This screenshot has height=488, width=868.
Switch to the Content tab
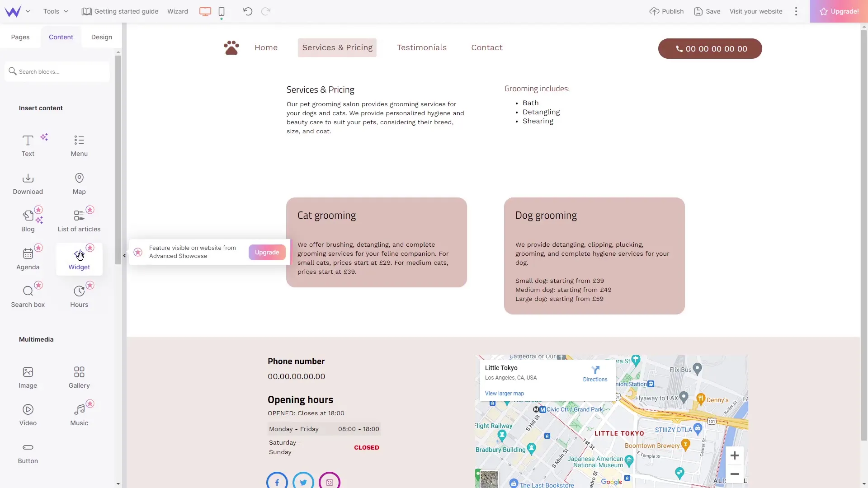click(61, 37)
